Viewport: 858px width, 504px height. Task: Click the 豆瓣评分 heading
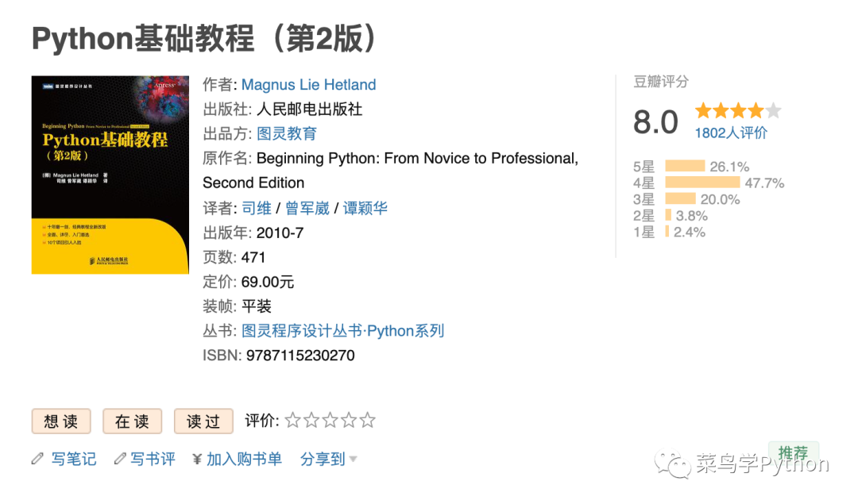point(661,82)
